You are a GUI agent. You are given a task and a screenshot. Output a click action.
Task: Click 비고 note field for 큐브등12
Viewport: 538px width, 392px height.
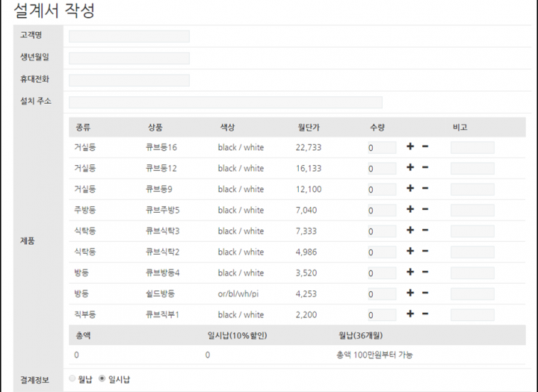471,169
